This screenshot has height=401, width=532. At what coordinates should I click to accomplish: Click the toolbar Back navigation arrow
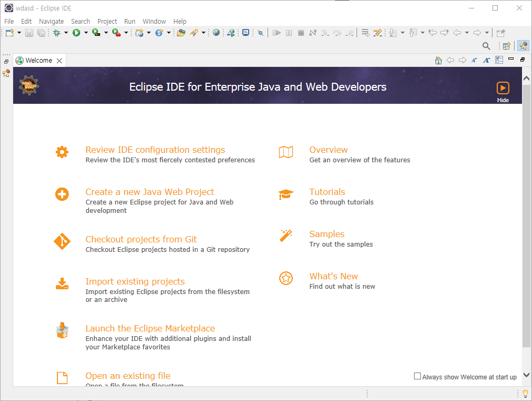click(457, 33)
